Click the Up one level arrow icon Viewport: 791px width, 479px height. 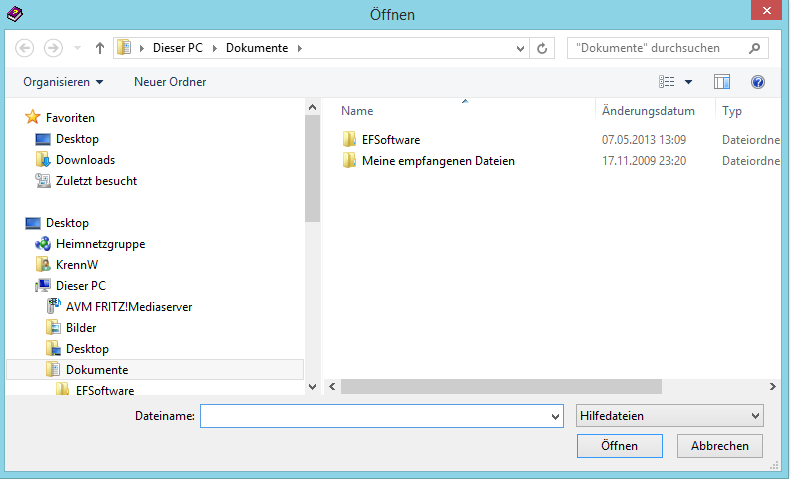pos(100,48)
